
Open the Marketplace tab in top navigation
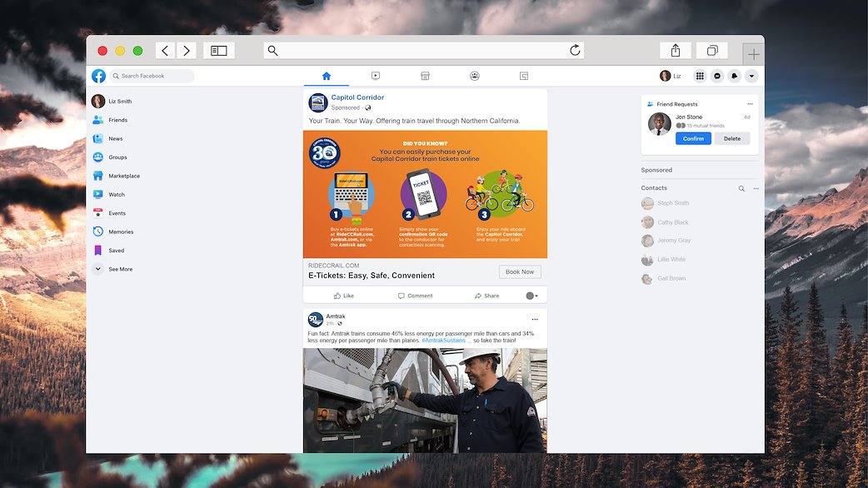pyautogui.click(x=425, y=76)
